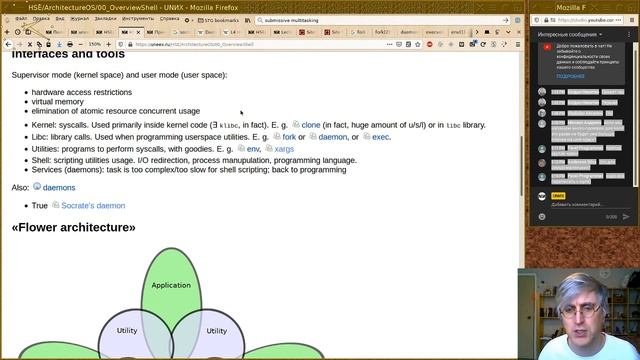Viewport: 640px width, 360px height.
Task: Open the Закладки menu
Action: [x=105, y=19]
